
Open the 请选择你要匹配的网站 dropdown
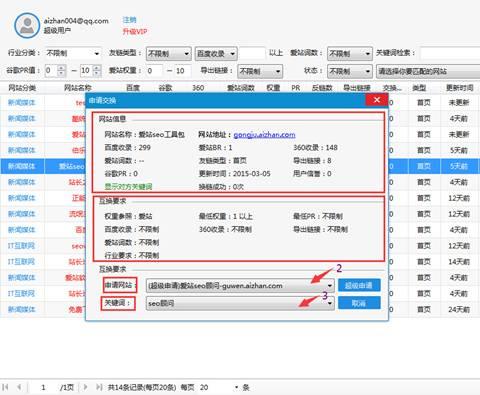click(428, 71)
